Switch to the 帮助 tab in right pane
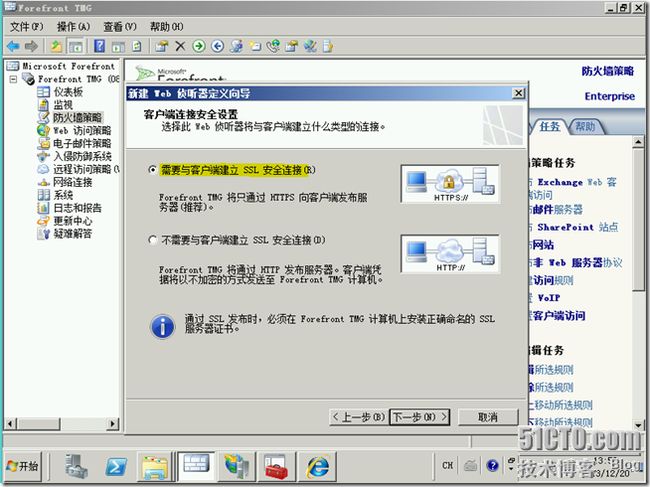650x487 pixels. coord(585,126)
